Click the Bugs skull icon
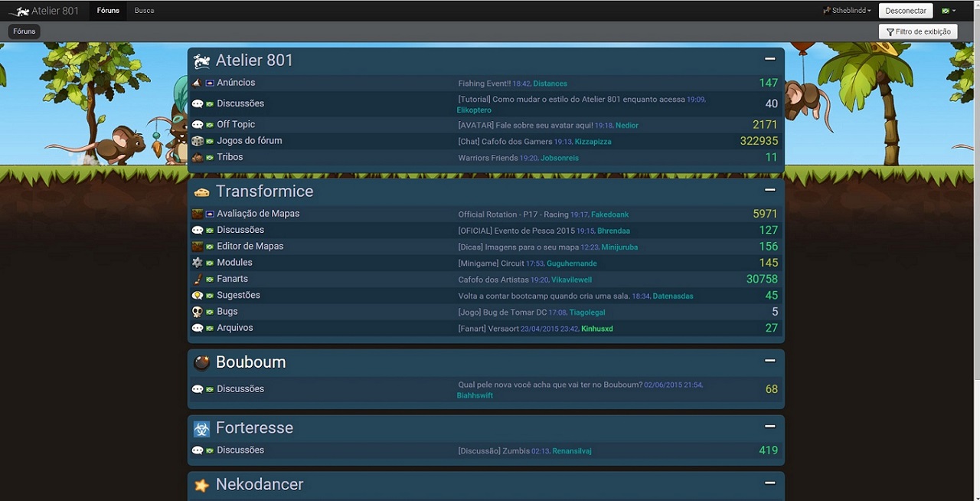The height and width of the screenshot is (501, 980). (197, 312)
